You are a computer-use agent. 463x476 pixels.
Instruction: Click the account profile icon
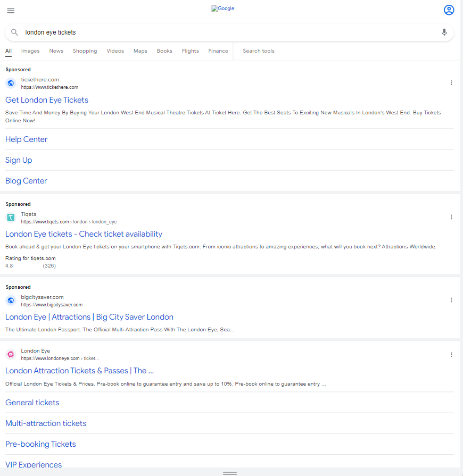pos(449,10)
